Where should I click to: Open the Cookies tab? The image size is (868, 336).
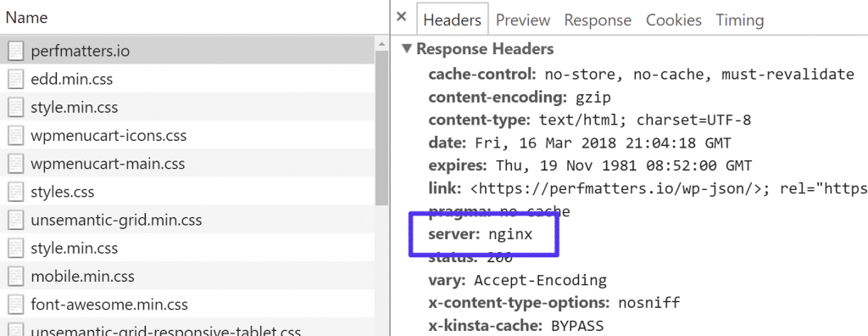[674, 20]
